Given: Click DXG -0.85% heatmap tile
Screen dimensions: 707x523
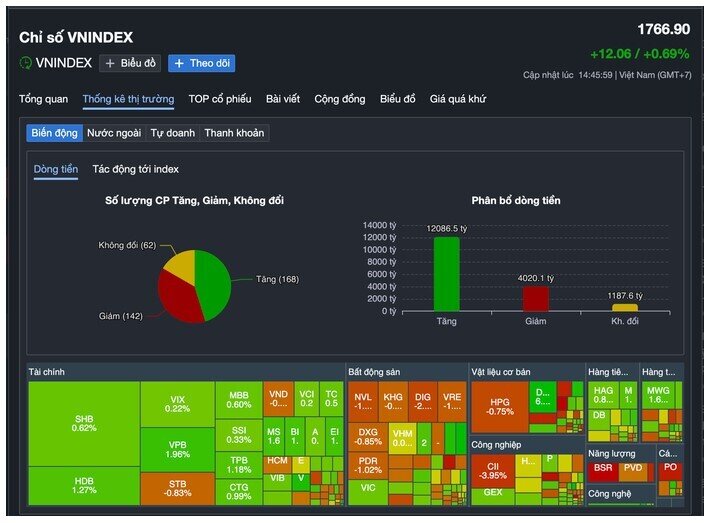Looking at the screenshot, I should point(368,437).
